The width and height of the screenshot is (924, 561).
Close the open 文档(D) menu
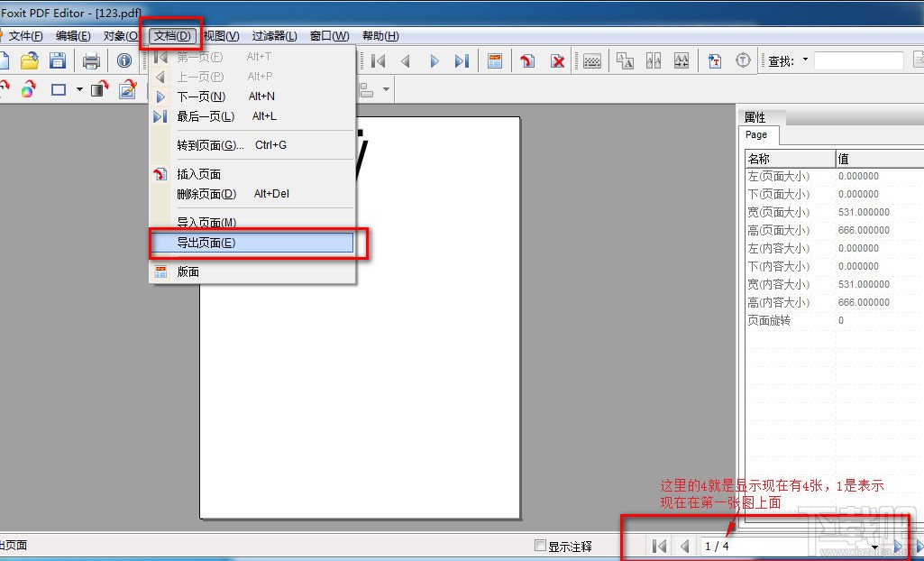click(172, 36)
